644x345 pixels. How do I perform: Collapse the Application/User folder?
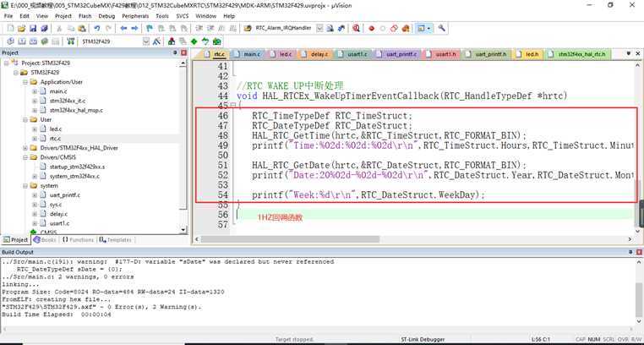point(25,82)
